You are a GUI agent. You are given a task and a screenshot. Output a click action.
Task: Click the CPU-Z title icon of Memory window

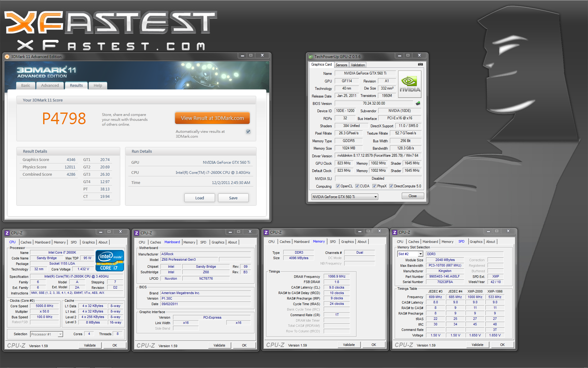266,232
